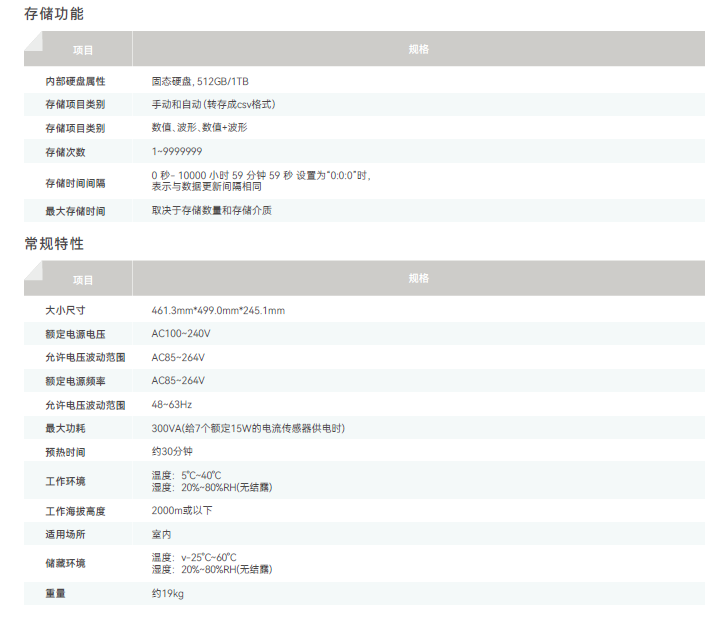Select the 内部硬盘属性 row label
724x619 pixels.
(75, 81)
